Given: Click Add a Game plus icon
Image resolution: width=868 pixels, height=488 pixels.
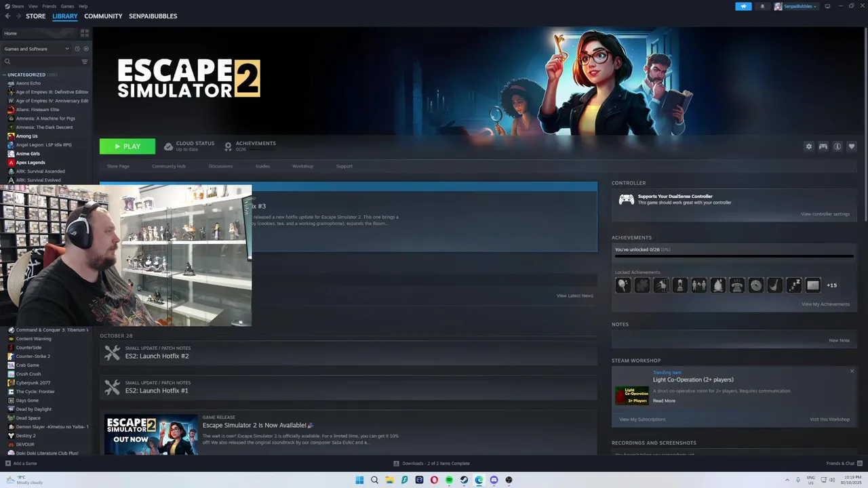Looking at the screenshot, I should click(8, 464).
